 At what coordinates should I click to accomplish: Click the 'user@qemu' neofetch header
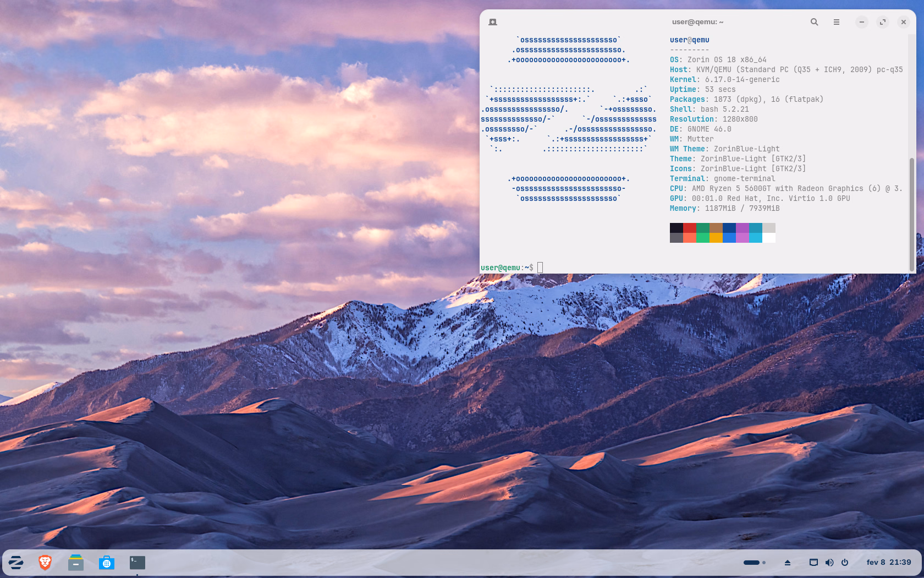(690, 40)
